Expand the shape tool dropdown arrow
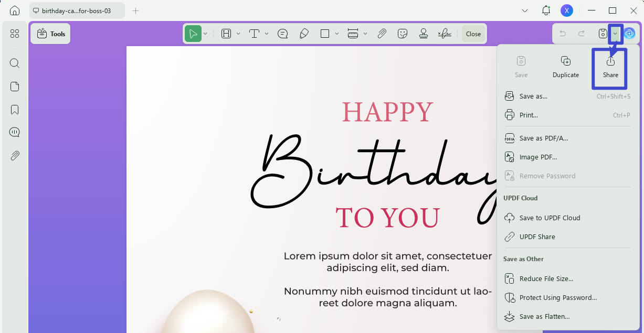 tap(337, 34)
